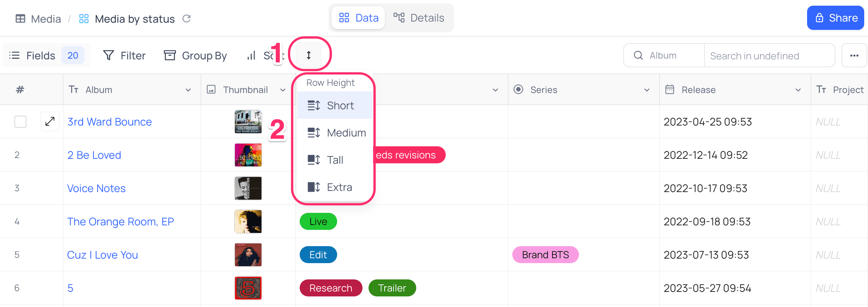Open the Voice Notes album link

(96, 188)
